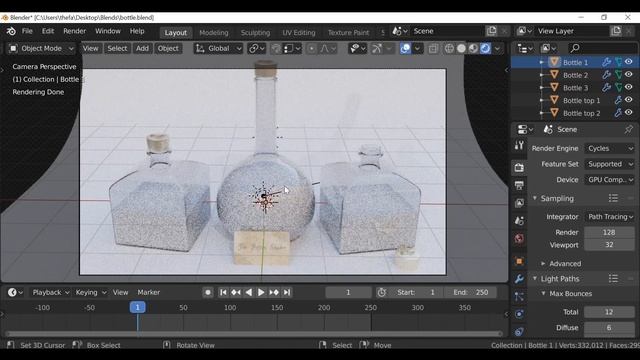Toggle proportional editing button
The height and width of the screenshot is (360, 640).
point(311,48)
